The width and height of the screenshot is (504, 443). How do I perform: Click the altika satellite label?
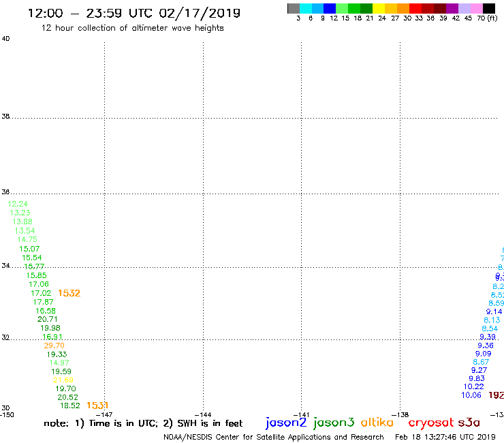tap(377, 423)
